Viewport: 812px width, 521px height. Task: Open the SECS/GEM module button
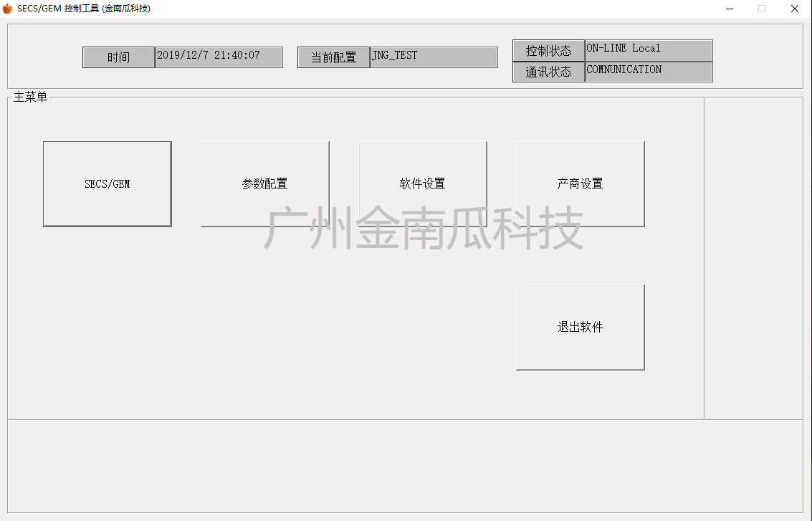click(108, 184)
